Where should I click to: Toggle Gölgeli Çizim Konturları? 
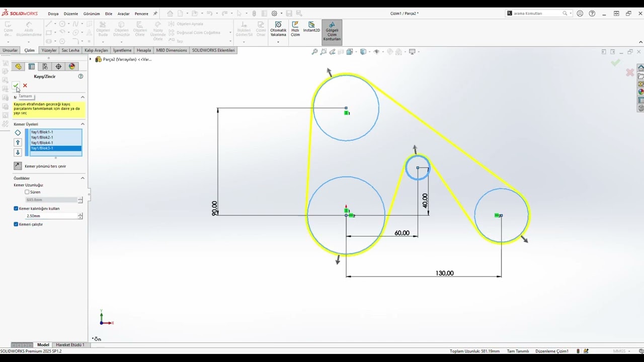click(x=332, y=32)
